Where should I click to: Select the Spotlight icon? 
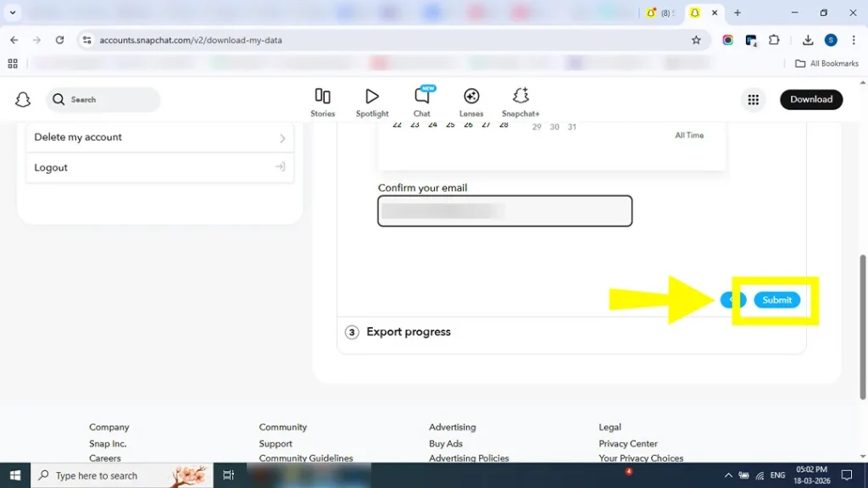point(372,100)
